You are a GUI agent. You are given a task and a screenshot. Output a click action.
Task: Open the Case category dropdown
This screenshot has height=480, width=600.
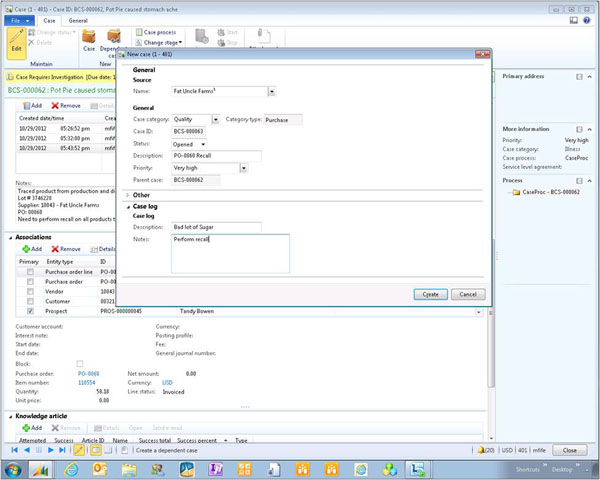coord(217,119)
